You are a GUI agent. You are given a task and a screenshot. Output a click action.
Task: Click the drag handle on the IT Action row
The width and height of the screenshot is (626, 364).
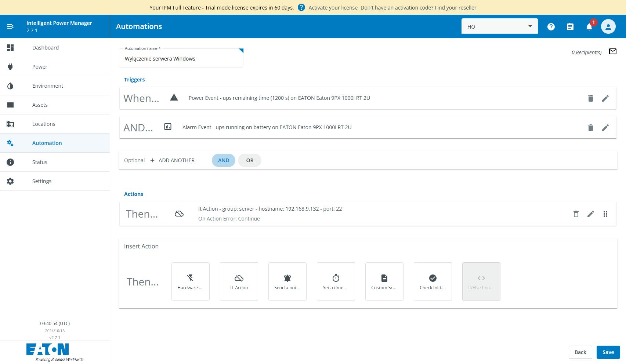pyautogui.click(x=605, y=214)
